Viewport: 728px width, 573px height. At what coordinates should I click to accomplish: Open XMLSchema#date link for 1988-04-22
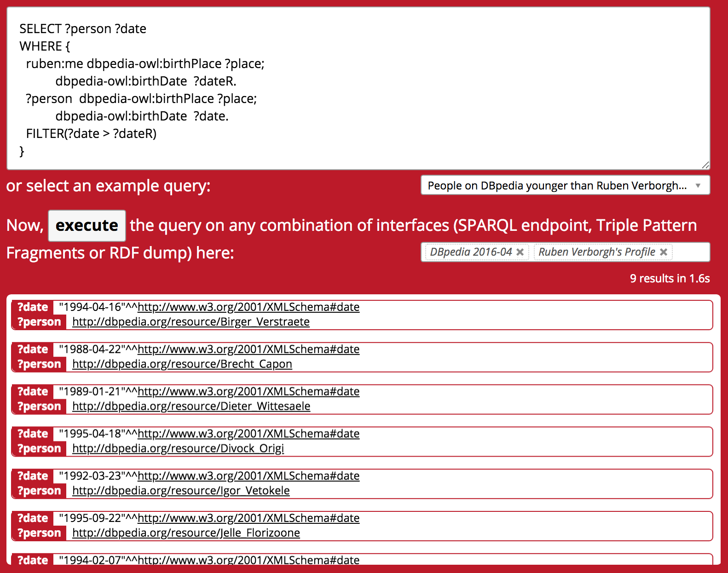click(x=248, y=349)
